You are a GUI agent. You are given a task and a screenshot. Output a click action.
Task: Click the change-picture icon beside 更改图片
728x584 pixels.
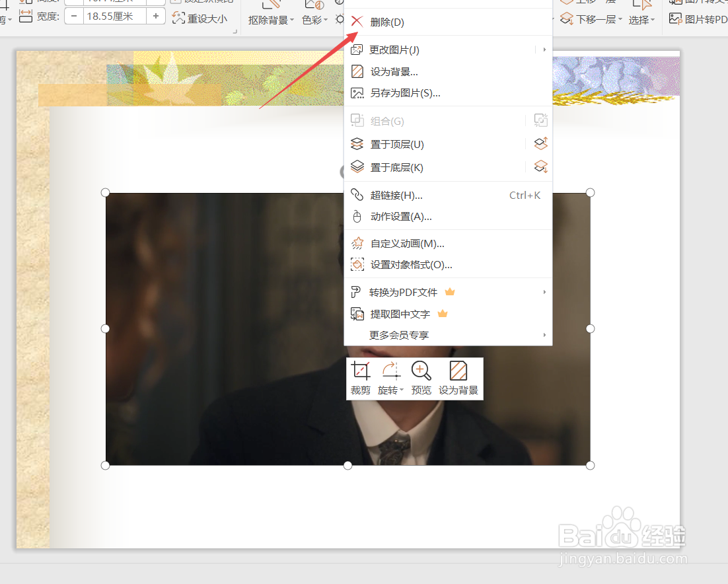pos(357,50)
